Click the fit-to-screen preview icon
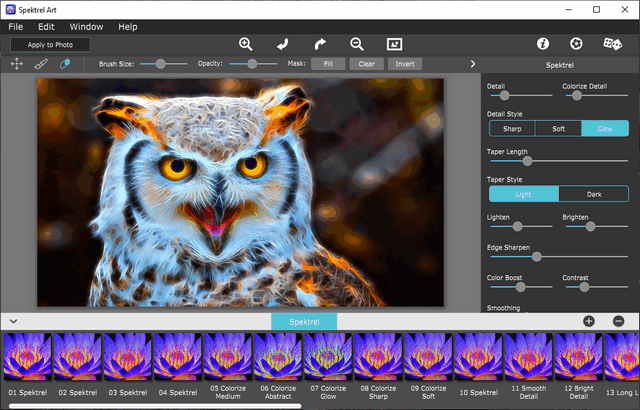Image resolution: width=640 pixels, height=410 pixels. 394,44
